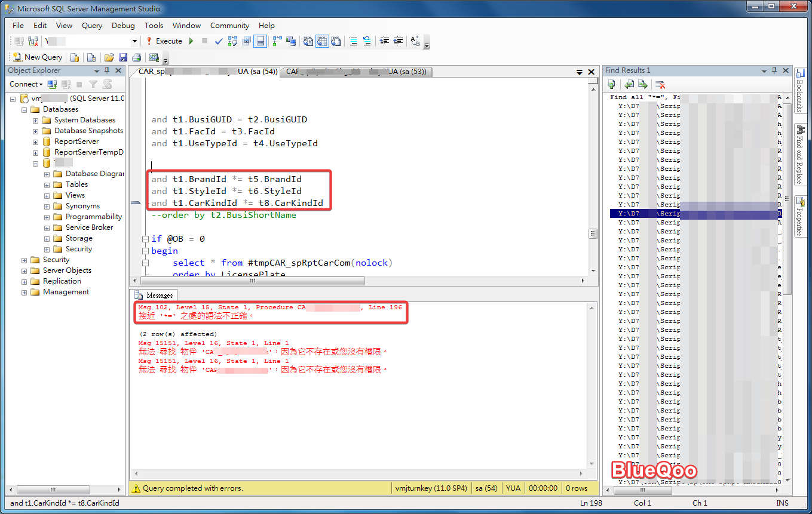Click the Save icon in the toolbar
This screenshot has height=514, width=812.
(123, 57)
